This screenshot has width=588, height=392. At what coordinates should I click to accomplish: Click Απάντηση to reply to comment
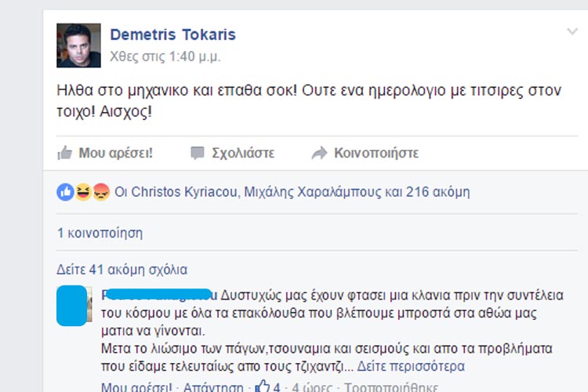point(213,387)
